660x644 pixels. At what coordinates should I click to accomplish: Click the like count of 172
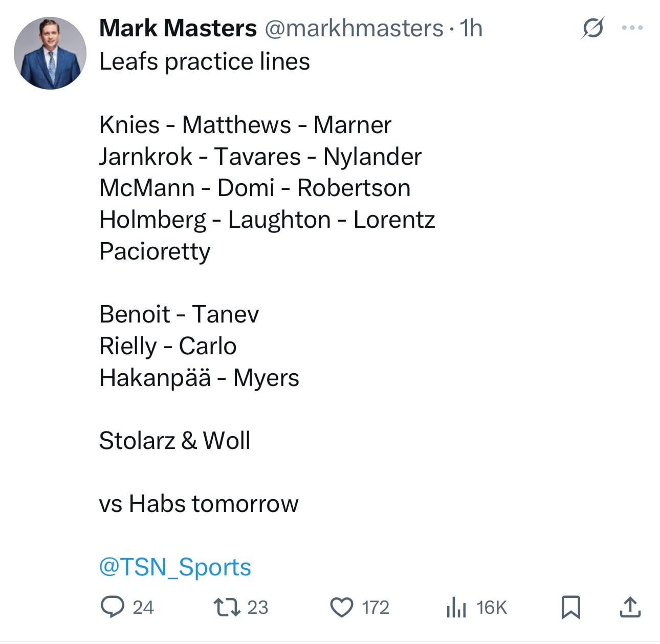[x=376, y=608]
